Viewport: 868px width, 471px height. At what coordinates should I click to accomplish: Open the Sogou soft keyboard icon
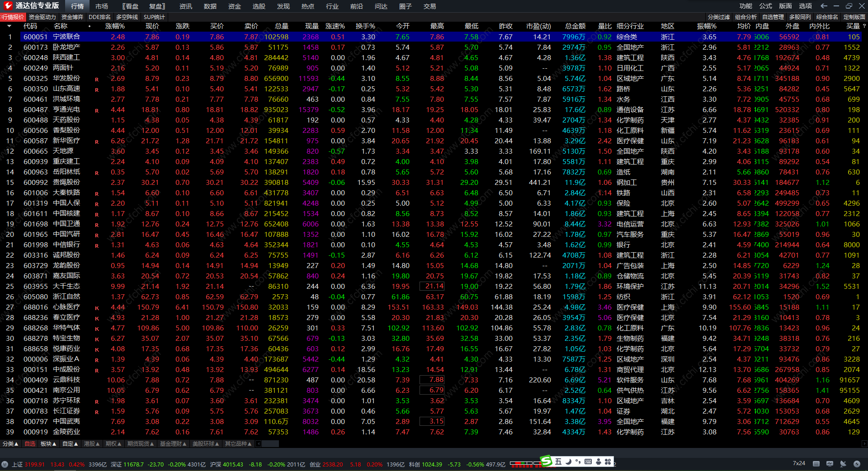click(x=588, y=462)
